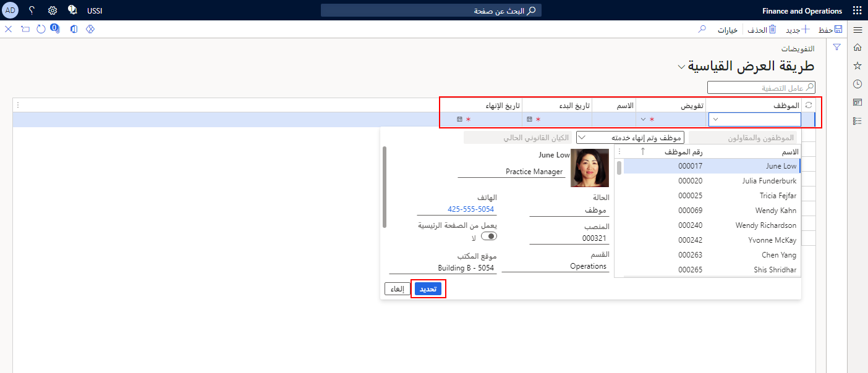Click the Power Apps diamond icon
This screenshot has height=373, width=868.
(90, 29)
